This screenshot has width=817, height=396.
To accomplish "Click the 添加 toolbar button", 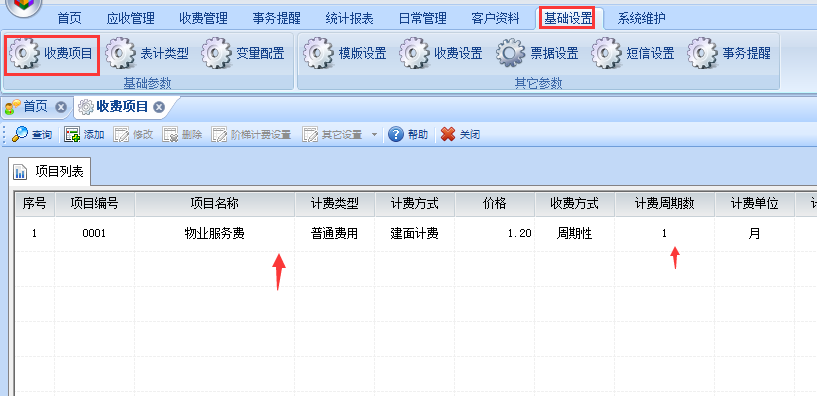I will (84, 134).
